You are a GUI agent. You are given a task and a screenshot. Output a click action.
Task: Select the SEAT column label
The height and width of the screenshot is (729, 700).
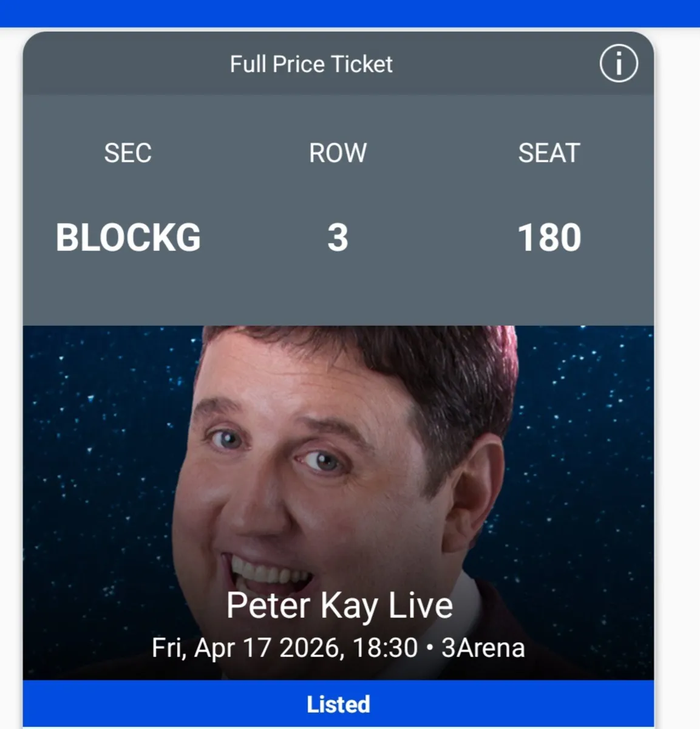tap(548, 153)
